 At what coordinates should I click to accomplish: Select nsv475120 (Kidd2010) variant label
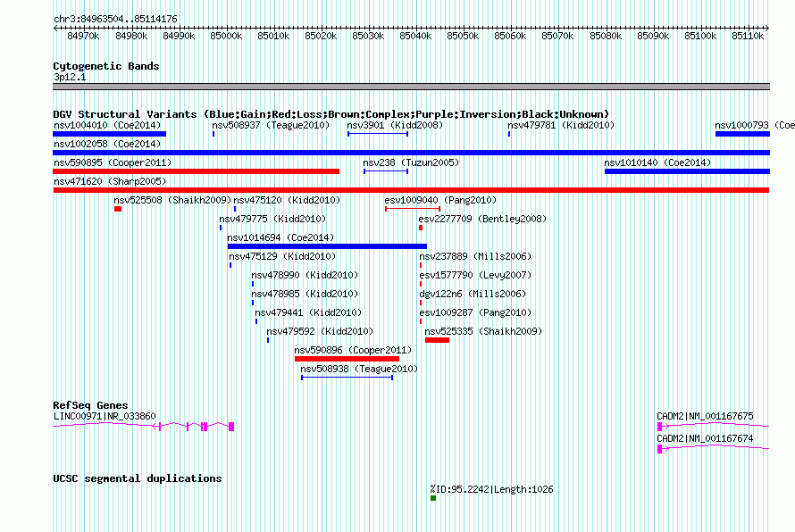tap(287, 200)
